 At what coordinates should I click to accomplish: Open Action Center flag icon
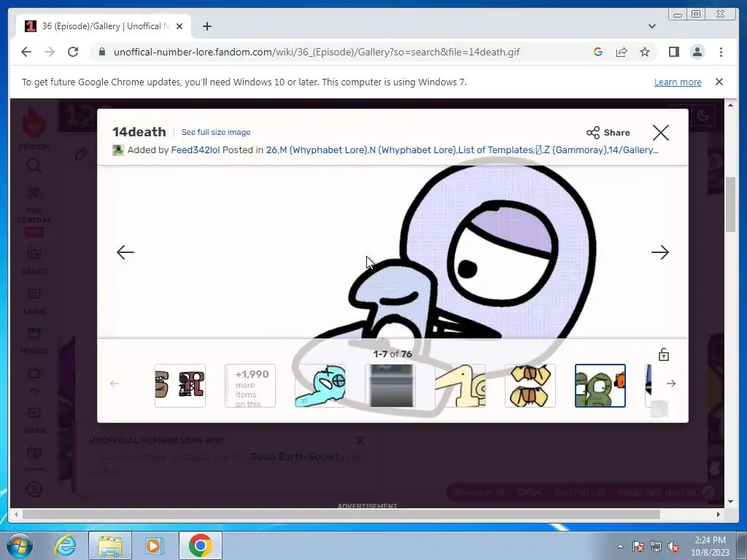pyautogui.click(x=638, y=546)
